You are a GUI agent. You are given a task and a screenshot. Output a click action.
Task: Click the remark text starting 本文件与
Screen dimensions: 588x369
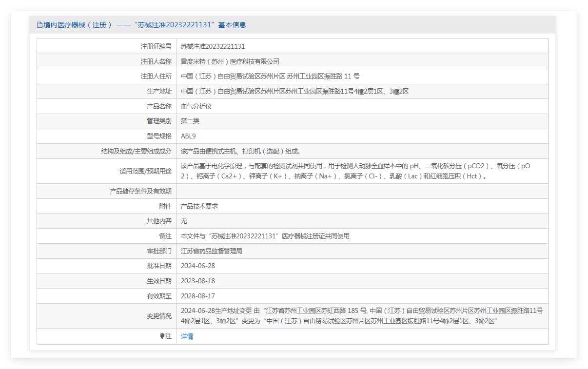click(265, 236)
